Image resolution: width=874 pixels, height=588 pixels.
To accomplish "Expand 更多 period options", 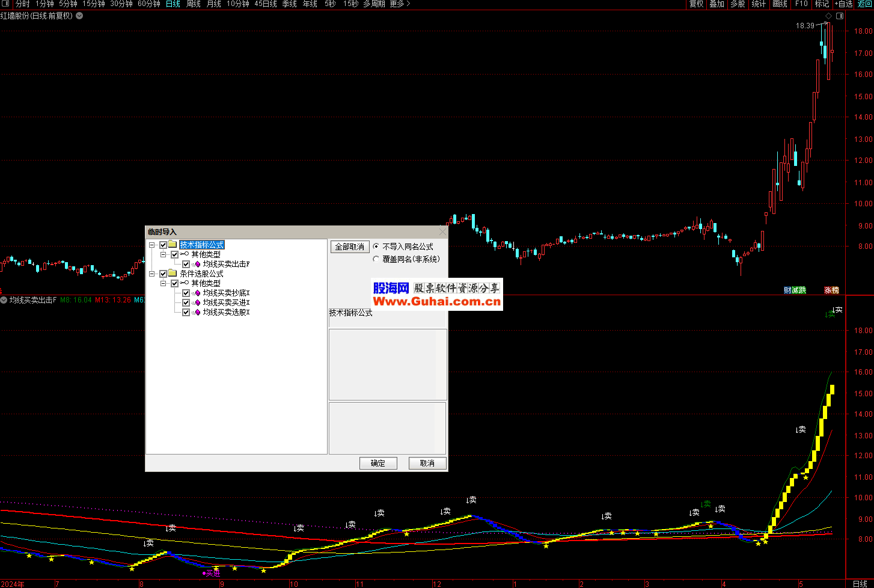I will click(x=400, y=4).
